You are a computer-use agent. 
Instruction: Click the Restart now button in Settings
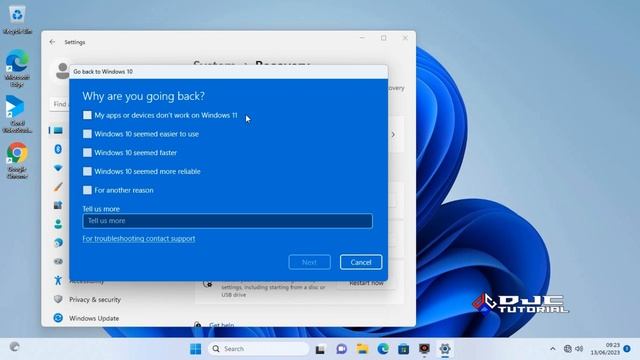coord(366,283)
